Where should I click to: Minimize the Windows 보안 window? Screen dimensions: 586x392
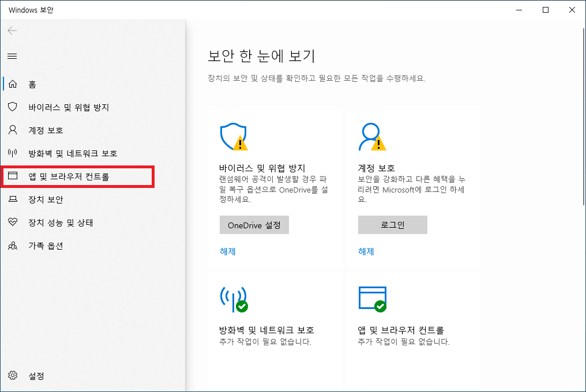tap(519, 10)
